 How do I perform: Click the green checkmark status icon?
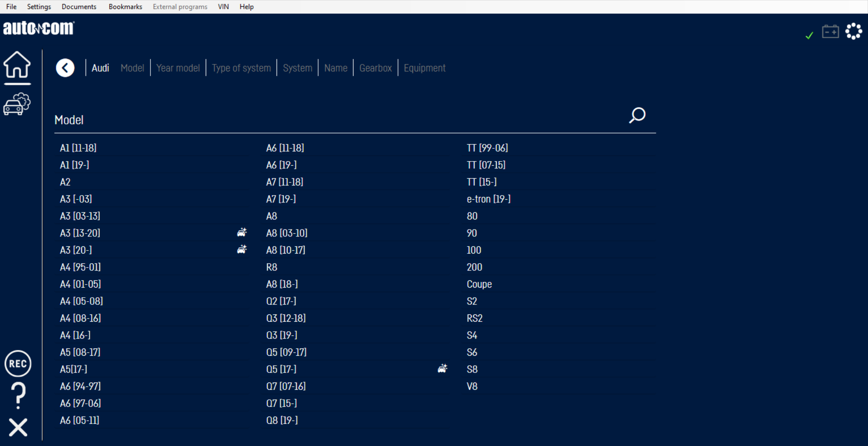point(809,35)
